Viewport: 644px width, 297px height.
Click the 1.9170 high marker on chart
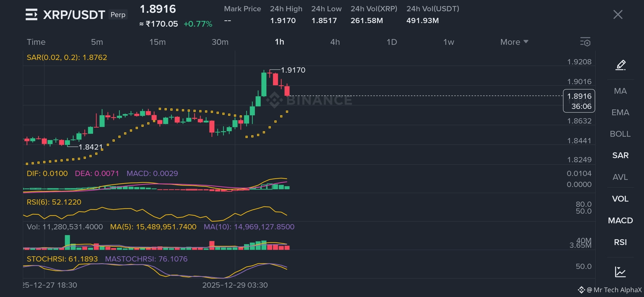point(293,70)
